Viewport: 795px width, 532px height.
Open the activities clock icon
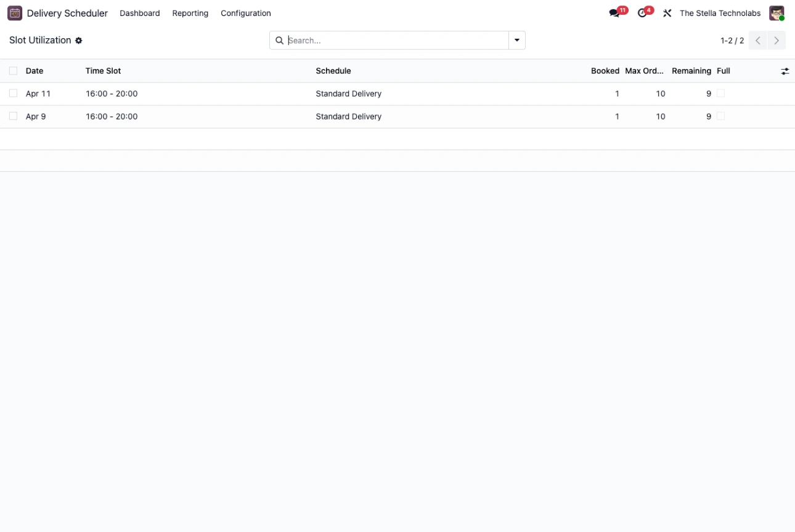642,13
